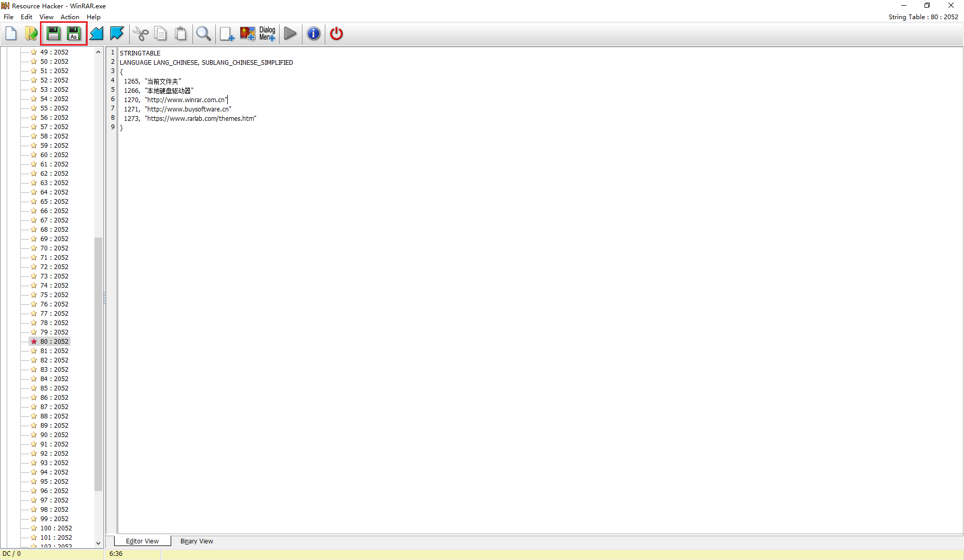This screenshot has width=964, height=560.
Task: Click the LANGUAGE LANG_CHINESE line
Action: tap(206, 62)
